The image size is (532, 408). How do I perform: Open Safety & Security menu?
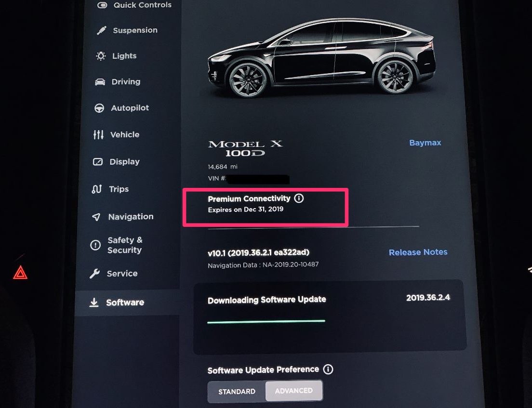[x=116, y=245]
